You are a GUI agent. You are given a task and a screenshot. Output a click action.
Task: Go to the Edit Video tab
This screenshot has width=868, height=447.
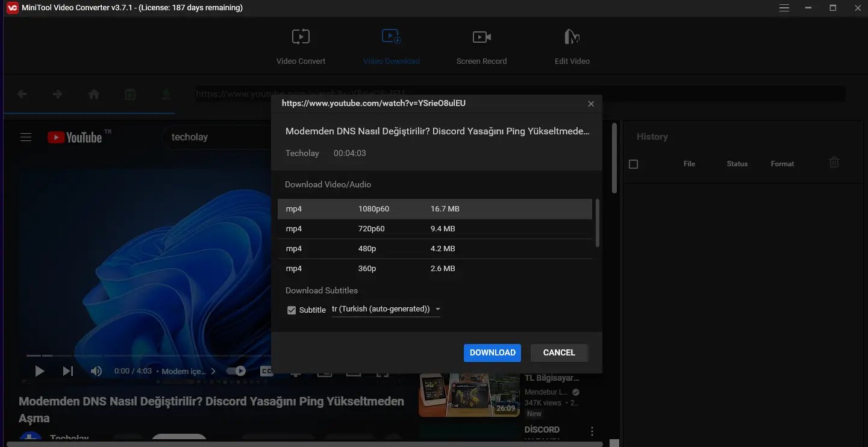[x=572, y=46]
